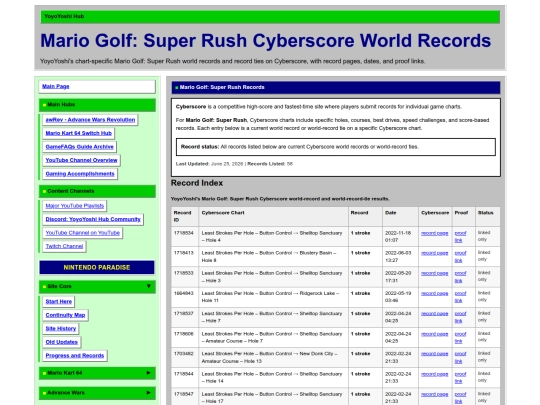This screenshot has height=405, width=540.
Task: Open Gaming Accomplishments link
Action: (80, 174)
